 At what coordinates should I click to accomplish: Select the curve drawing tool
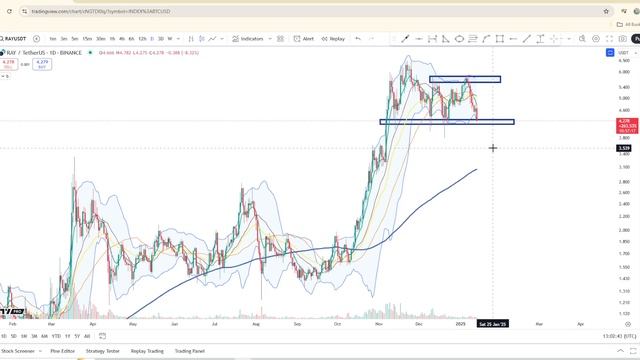(486, 39)
